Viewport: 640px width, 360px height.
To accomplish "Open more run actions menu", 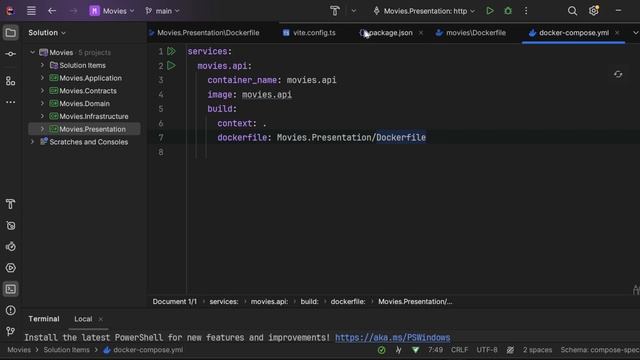I will point(526,11).
